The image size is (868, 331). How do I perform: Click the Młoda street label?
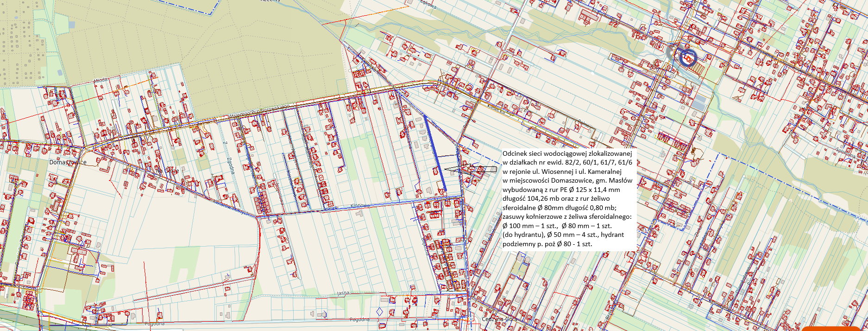click(101, 80)
